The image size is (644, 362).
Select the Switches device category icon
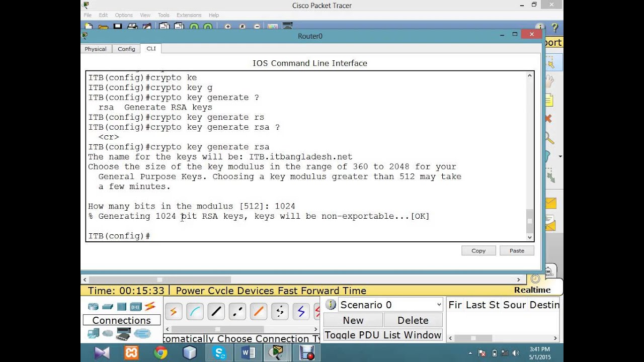click(x=108, y=306)
